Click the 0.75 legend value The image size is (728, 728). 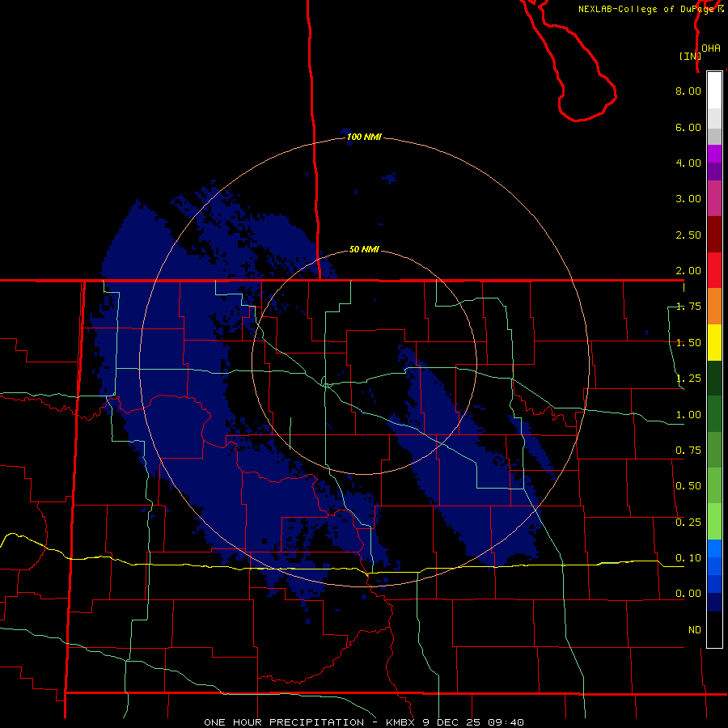click(688, 451)
